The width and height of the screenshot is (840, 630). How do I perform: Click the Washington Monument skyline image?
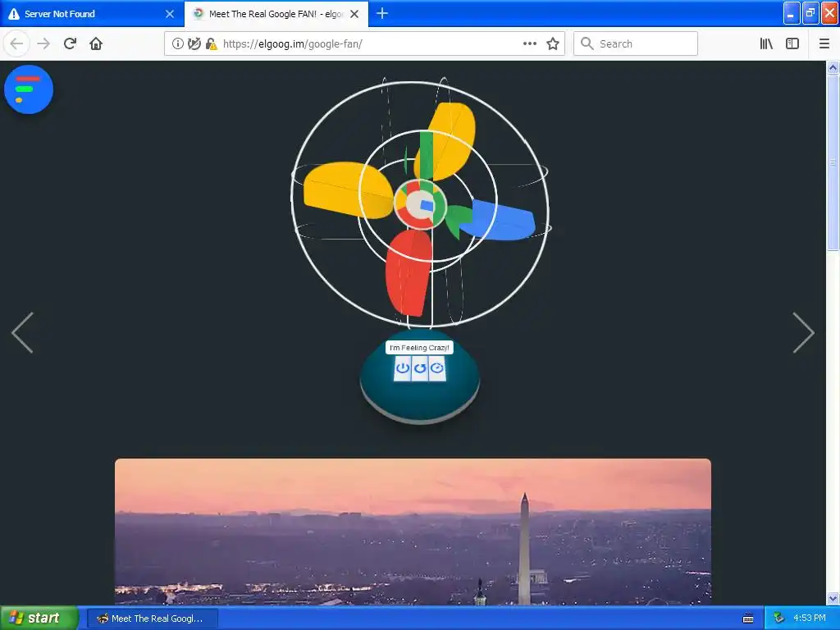point(413,532)
